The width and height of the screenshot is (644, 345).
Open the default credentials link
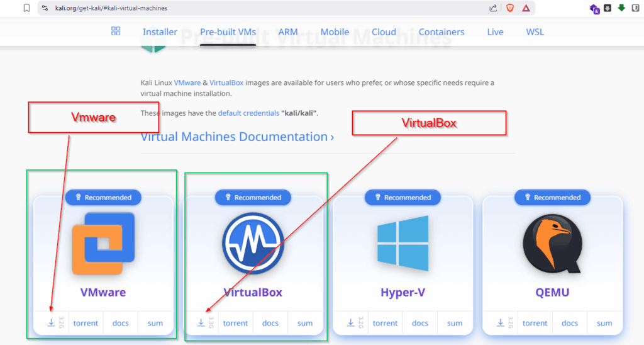click(x=248, y=113)
